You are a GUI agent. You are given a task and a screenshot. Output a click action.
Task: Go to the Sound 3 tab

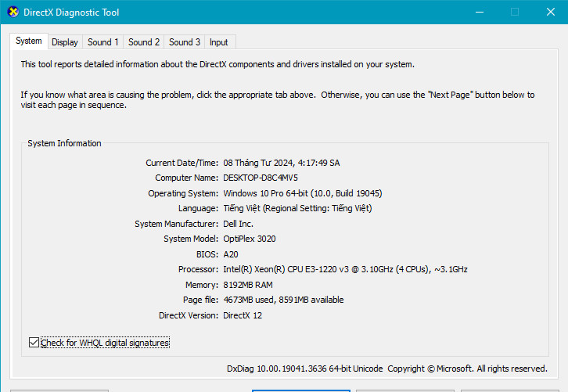click(x=185, y=42)
